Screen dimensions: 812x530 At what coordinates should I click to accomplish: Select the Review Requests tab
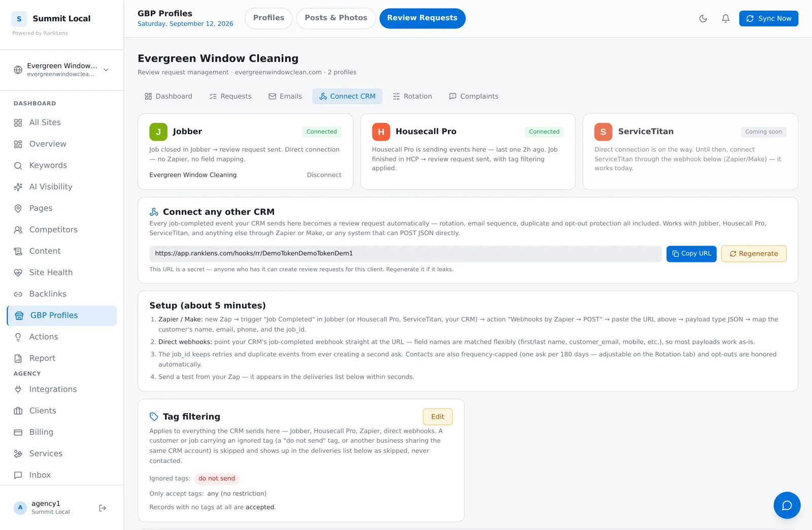coord(422,18)
